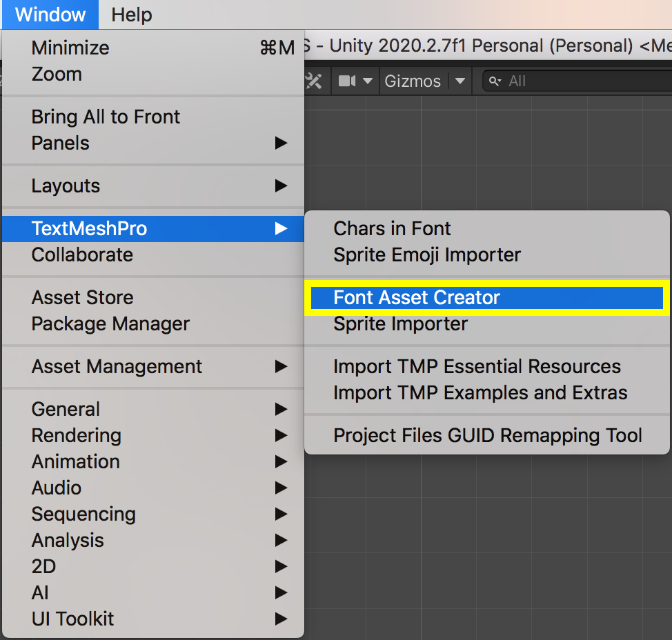
Task: Click Import TMP Examples and Extras
Action: coord(487,393)
